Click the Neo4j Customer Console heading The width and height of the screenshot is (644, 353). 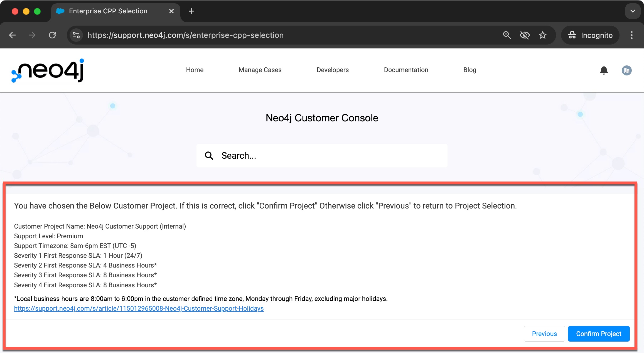322,118
